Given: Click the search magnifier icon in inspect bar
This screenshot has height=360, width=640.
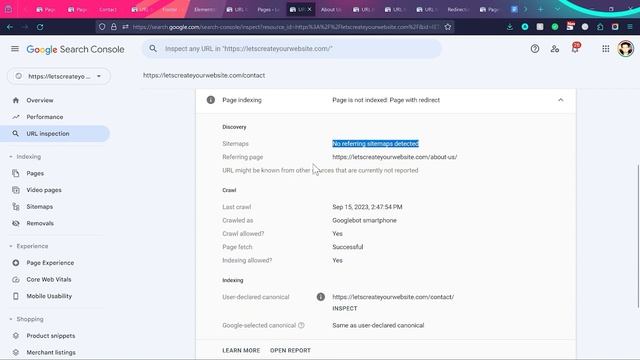Looking at the screenshot, I should 153,49.
